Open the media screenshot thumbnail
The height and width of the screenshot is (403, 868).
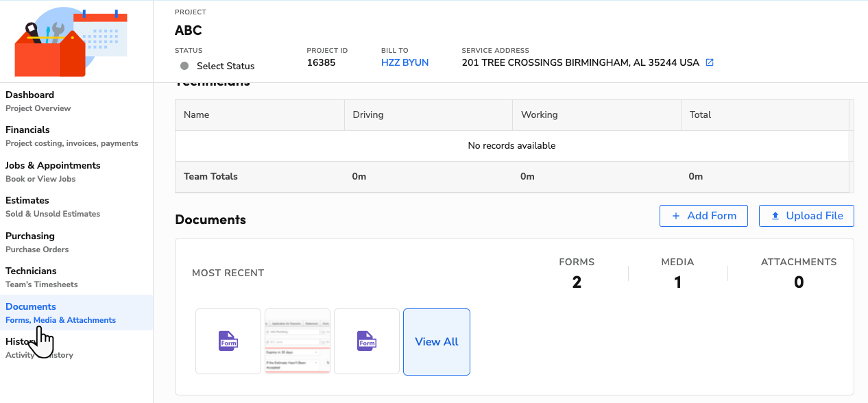pyautogui.click(x=297, y=341)
